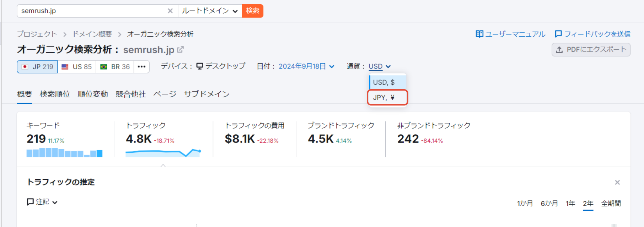644x227 pixels.
Task: Select the JP 219 database button
Action: point(37,67)
